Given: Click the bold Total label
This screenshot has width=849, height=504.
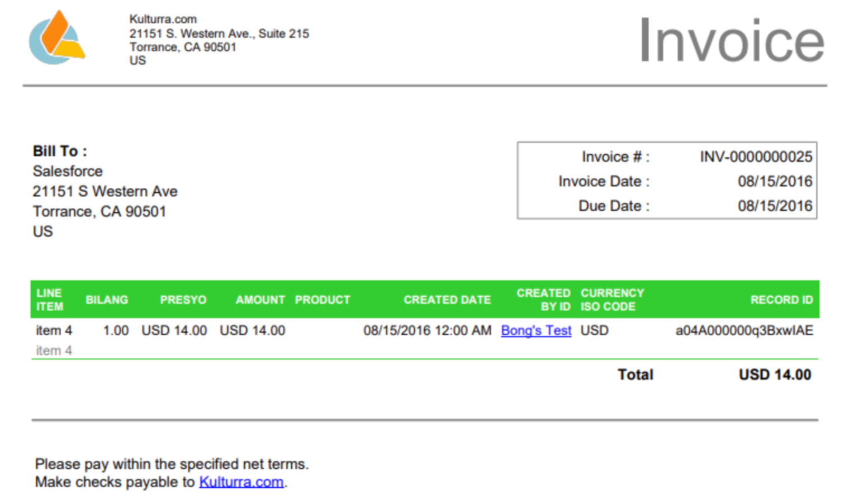Looking at the screenshot, I should point(635,374).
